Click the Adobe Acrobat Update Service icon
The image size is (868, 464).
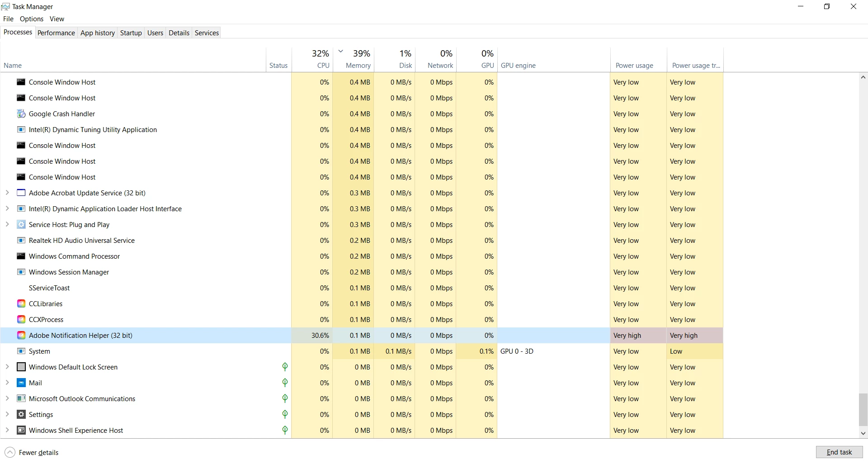point(21,193)
